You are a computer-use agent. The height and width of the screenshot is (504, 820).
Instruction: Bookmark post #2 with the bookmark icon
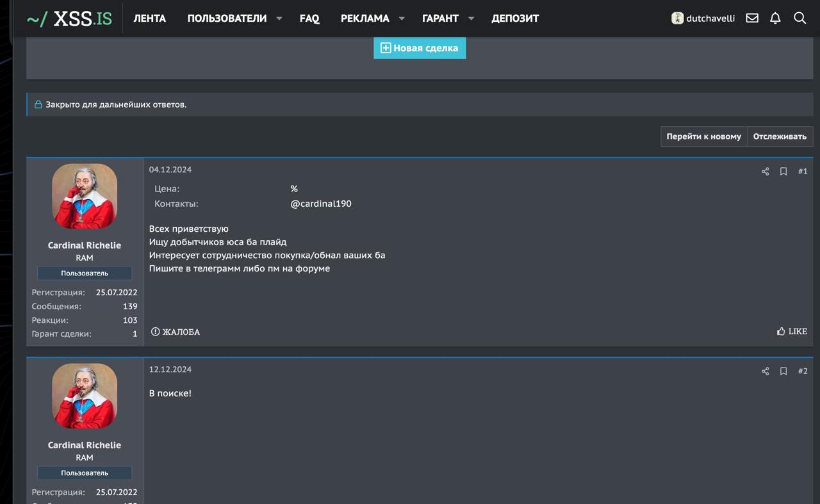(783, 371)
